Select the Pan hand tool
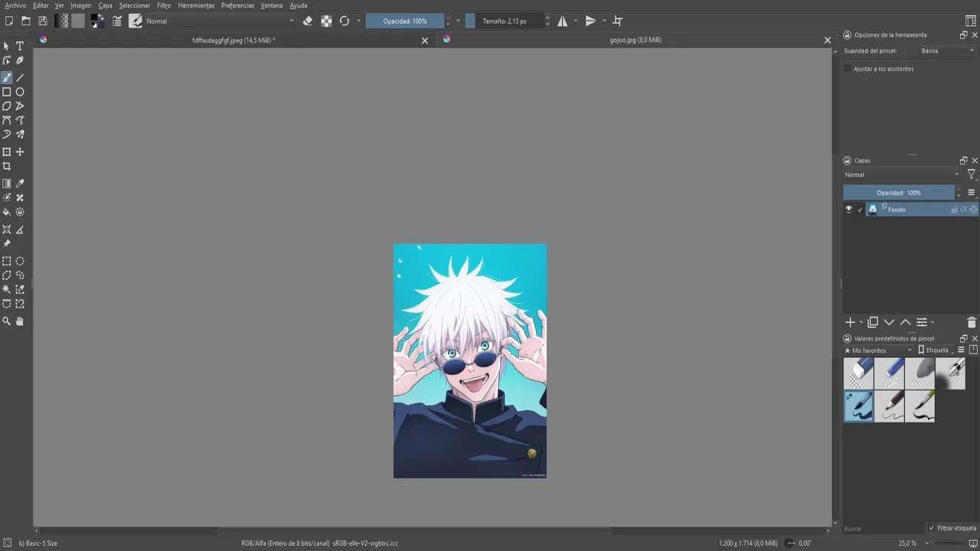Image resolution: width=980 pixels, height=551 pixels. tap(20, 321)
